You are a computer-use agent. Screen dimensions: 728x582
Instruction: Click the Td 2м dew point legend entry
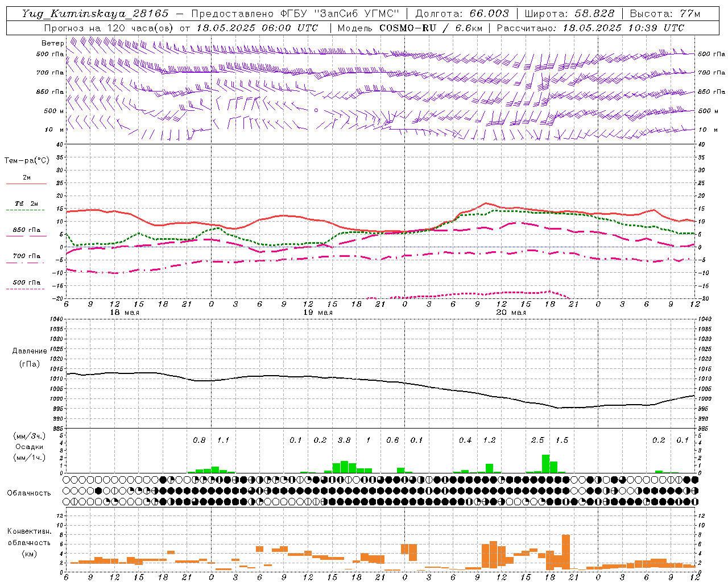point(27,203)
